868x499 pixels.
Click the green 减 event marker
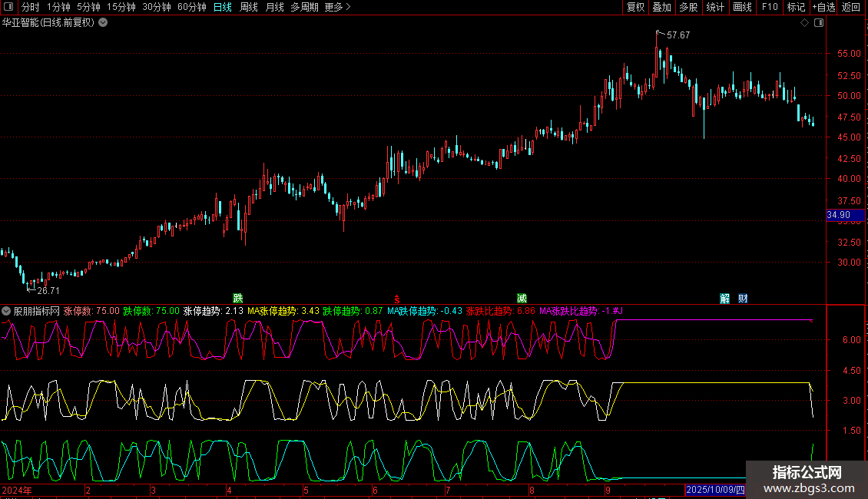click(522, 298)
